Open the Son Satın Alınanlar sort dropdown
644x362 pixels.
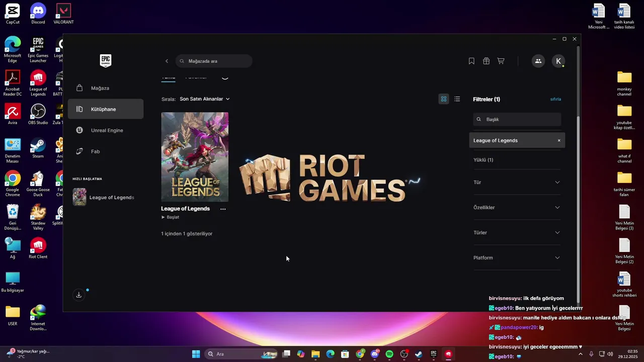pos(204,99)
